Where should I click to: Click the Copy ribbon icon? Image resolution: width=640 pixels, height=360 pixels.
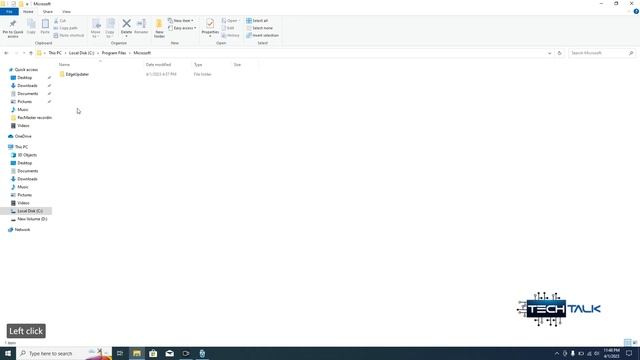tap(31, 24)
